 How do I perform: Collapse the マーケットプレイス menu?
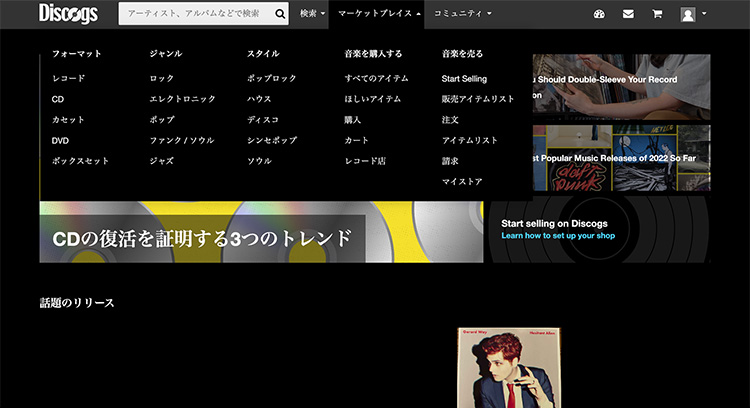(x=379, y=14)
